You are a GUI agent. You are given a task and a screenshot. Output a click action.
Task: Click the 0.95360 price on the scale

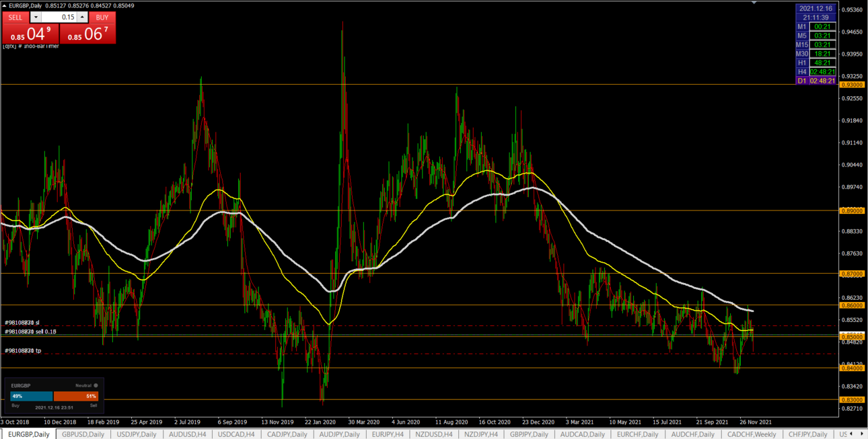pyautogui.click(x=853, y=9)
